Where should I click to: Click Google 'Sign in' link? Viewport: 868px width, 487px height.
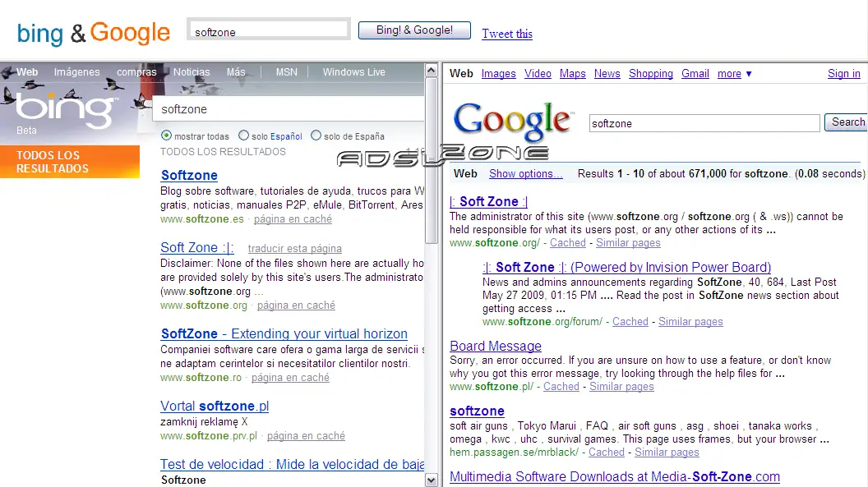[x=843, y=74]
